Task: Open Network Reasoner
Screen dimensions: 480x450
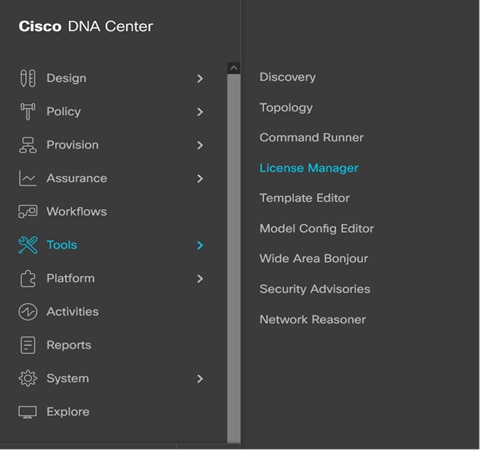Action: [313, 319]
